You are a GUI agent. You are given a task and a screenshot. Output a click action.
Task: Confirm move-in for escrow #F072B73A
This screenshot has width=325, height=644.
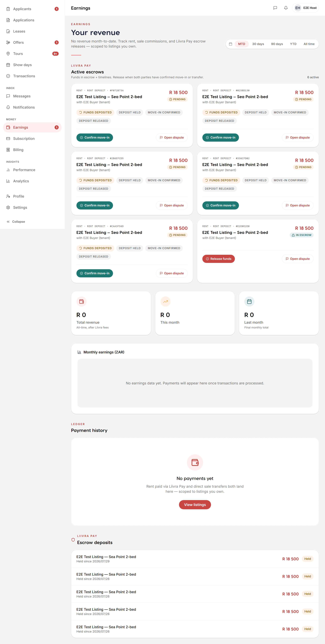tap(95, 138)
